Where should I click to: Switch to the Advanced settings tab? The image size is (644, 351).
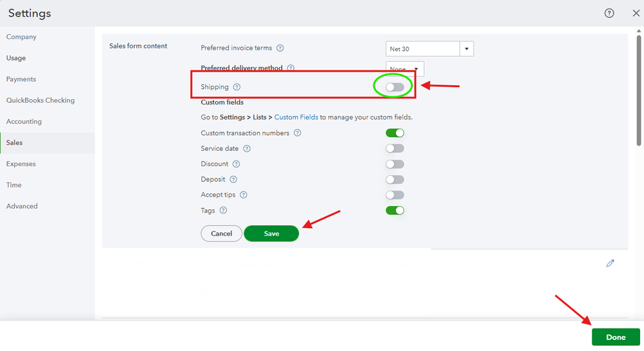[x=22, y=207]
